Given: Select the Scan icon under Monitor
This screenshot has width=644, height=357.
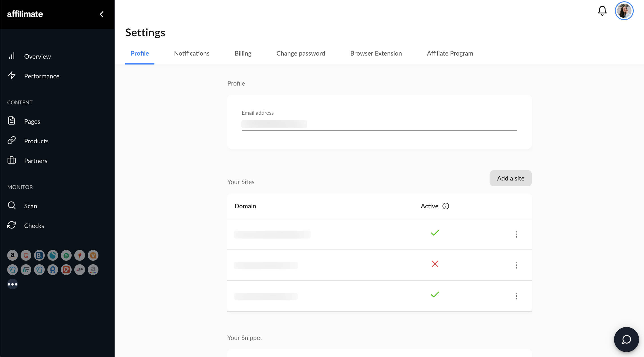Looking at the screenshot, I should (12, 205).
